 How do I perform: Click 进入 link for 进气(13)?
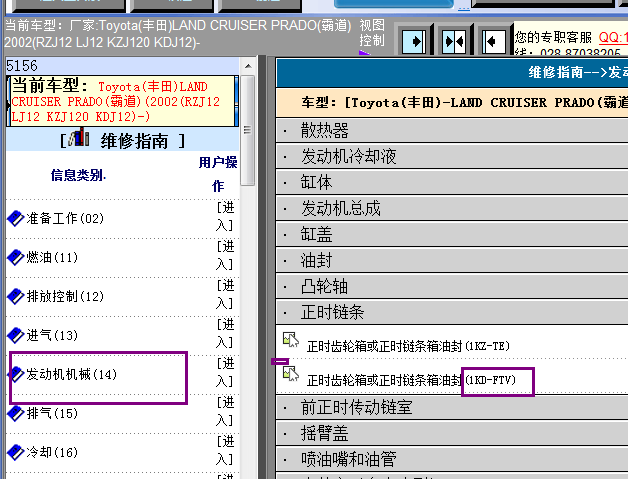(x=225, y=333)
